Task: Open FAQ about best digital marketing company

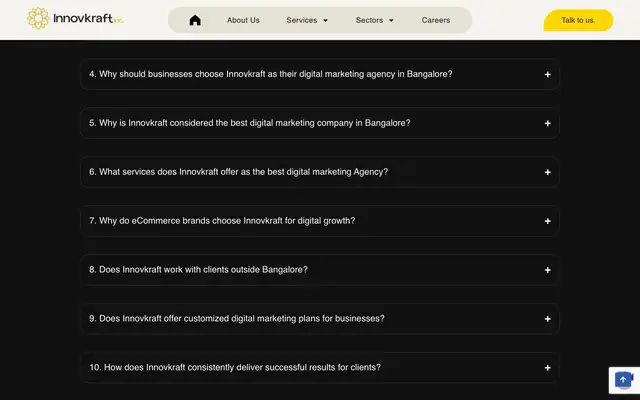Action: pyautogui.click(x=320, y=123)
